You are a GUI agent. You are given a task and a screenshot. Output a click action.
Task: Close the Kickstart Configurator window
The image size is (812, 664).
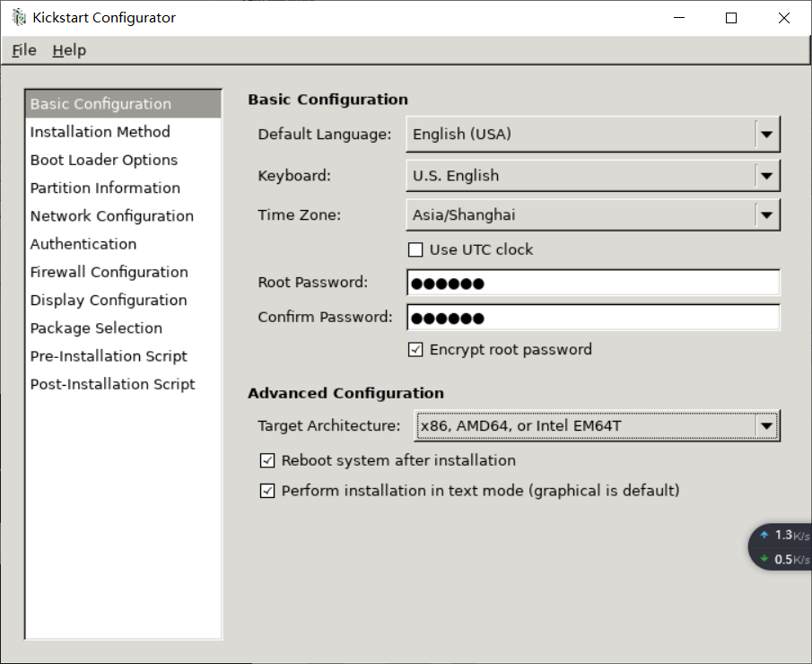784,18
